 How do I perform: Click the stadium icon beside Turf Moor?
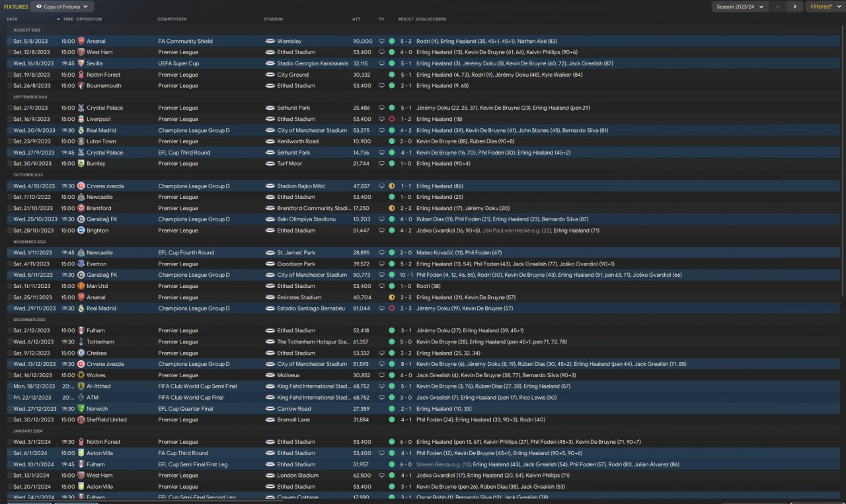tap(270, 164)
